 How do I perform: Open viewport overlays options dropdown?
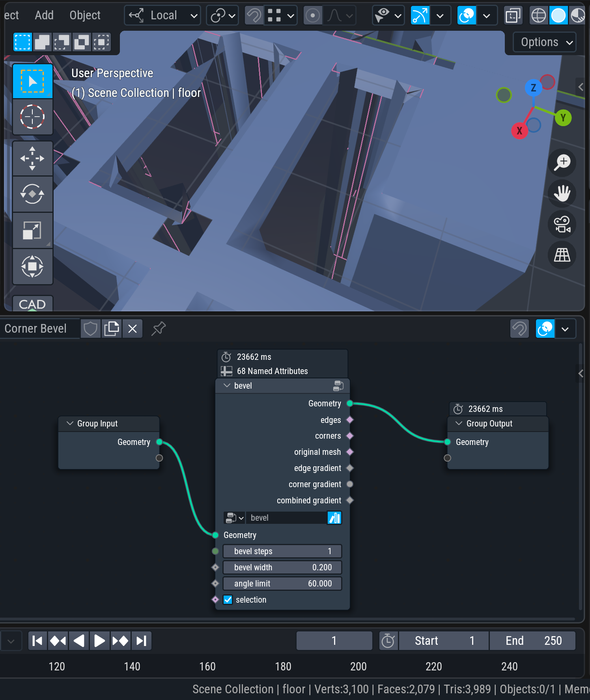point(487,16)
